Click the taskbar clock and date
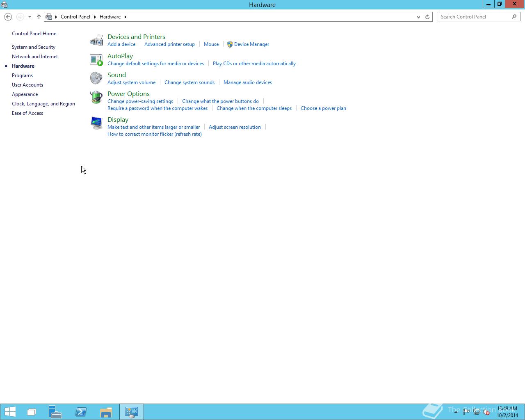 (x=507, y=412)
